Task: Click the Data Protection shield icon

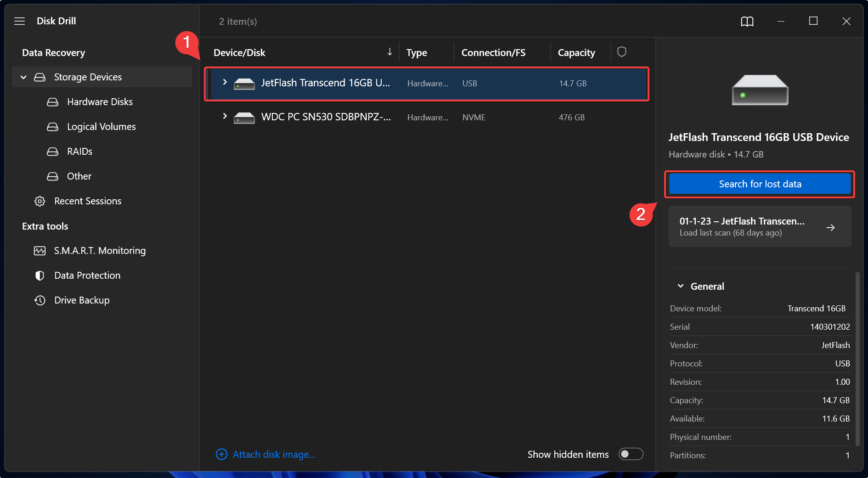Action: click(40, 276)
